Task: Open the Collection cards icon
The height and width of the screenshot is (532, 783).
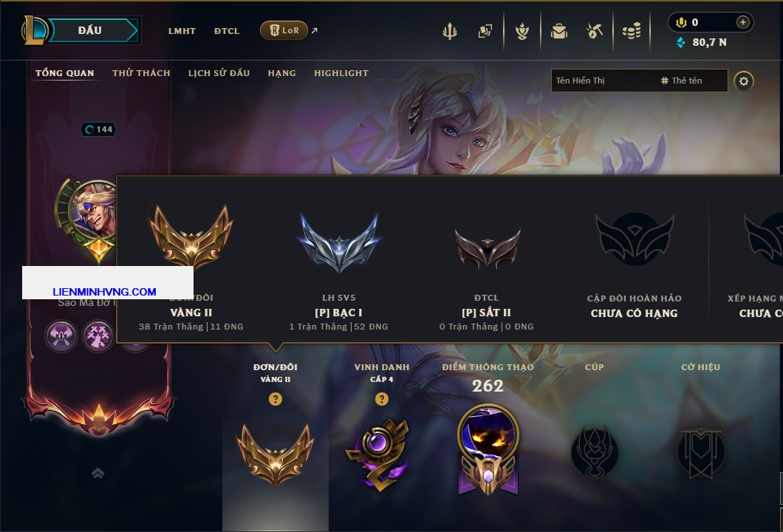Action: click(x=485, y=31)
